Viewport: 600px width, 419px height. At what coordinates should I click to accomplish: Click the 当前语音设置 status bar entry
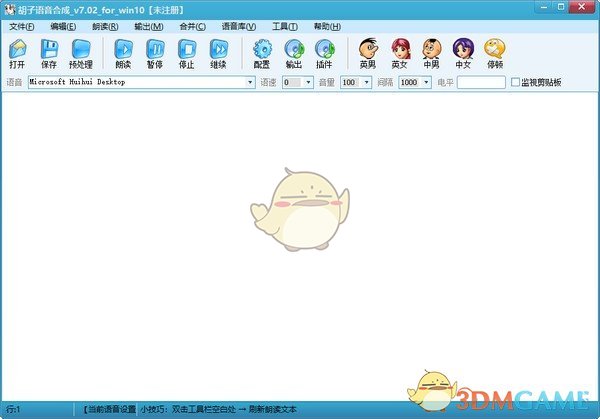click(110, 409)
